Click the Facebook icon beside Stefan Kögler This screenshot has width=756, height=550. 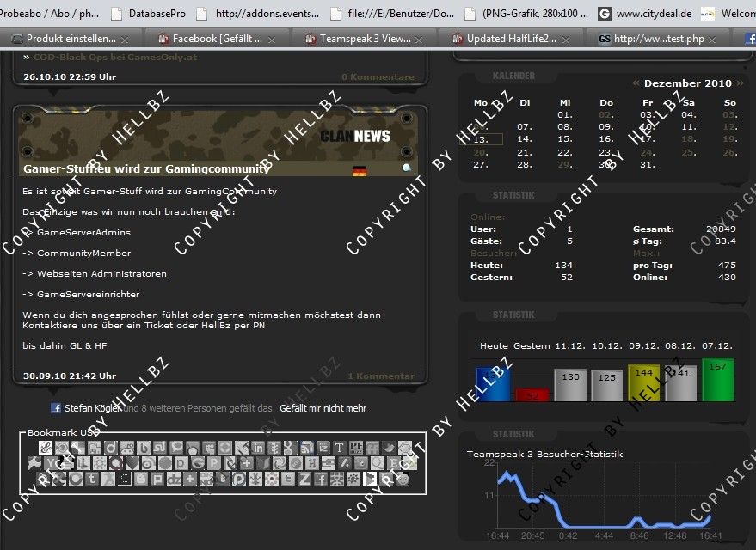[x=56, y=408]
